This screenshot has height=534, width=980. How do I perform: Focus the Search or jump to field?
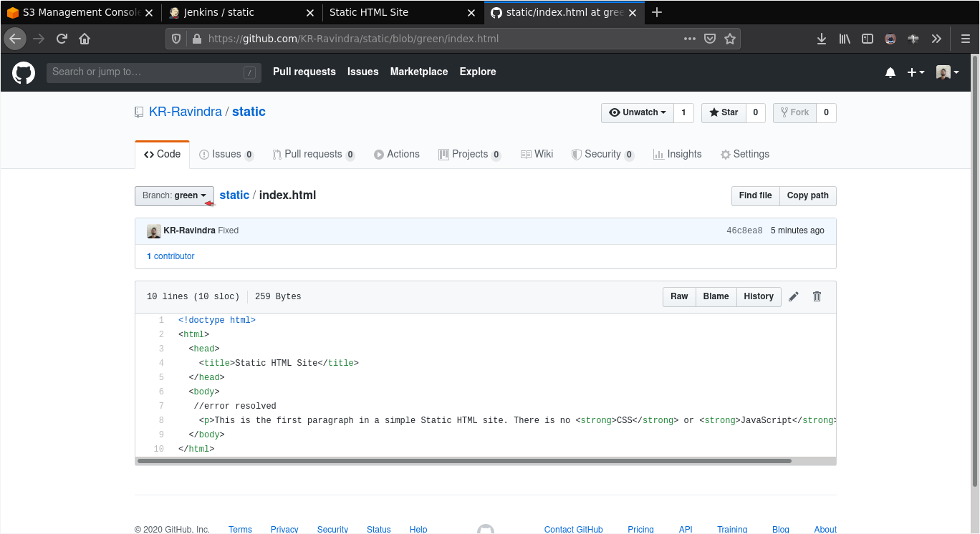click(x=154, y=72)
